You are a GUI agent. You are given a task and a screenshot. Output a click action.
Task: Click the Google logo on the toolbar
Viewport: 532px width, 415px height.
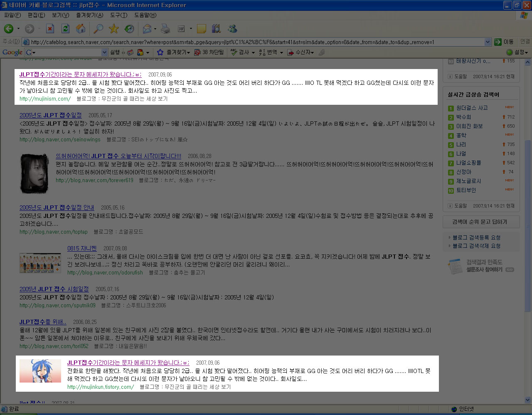(12, 52)
